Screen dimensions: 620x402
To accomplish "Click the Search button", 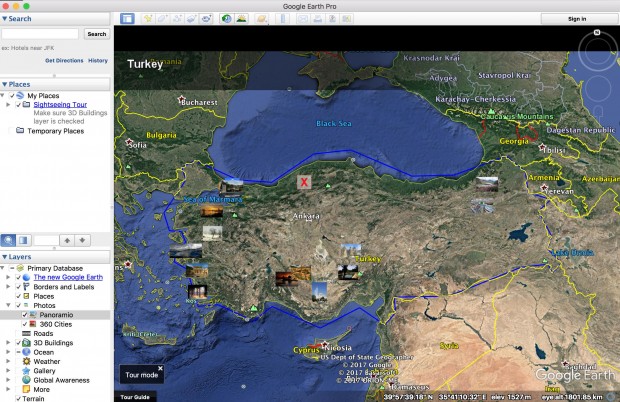I will (97, 34).
